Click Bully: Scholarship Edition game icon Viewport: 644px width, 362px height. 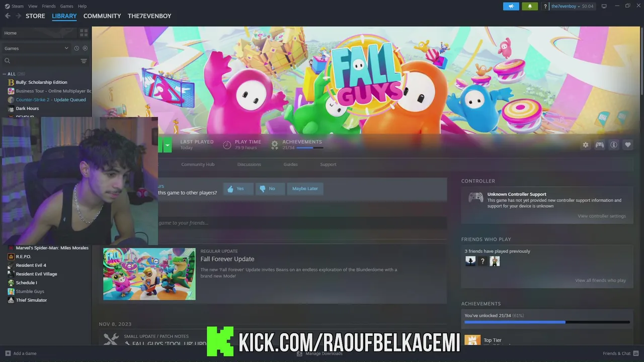click(x=11, y=82)
